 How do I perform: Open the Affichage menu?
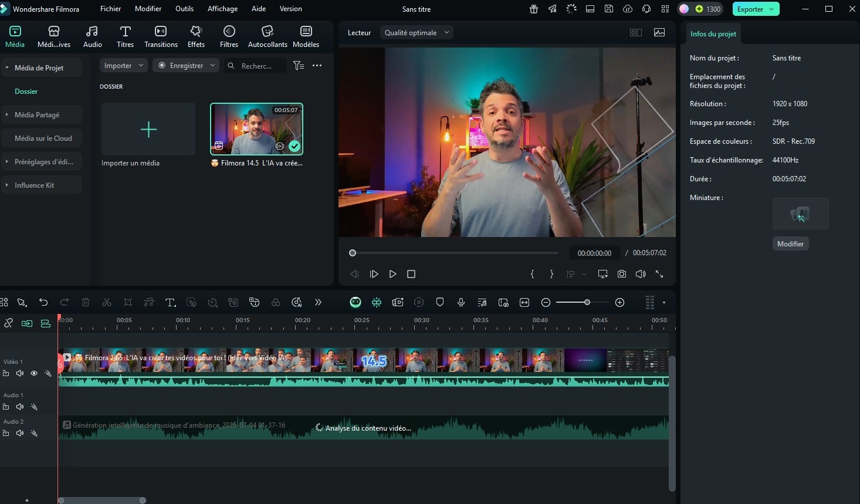point(222,9)
